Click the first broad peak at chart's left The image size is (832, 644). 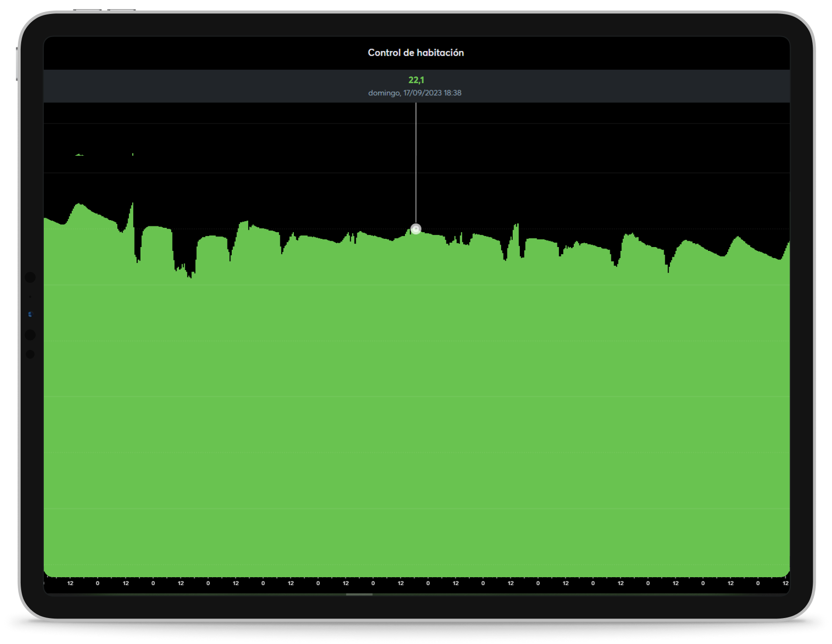coord(79,206)
